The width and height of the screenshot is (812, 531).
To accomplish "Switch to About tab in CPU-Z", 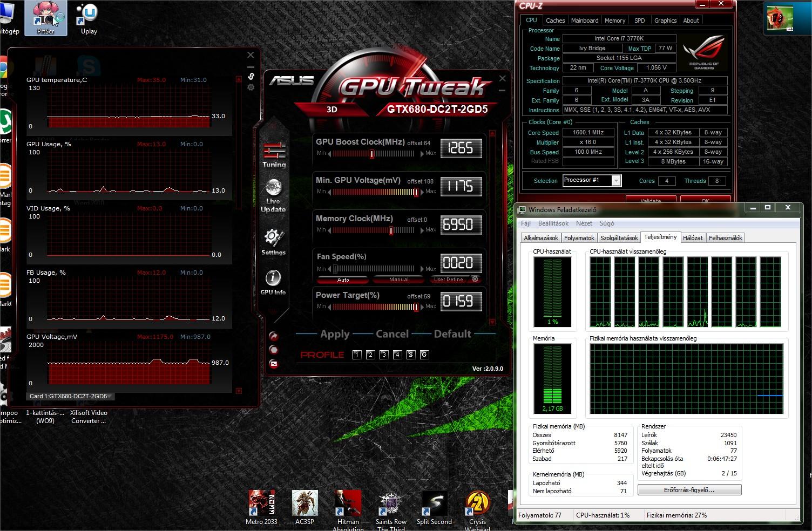I will pos(691,21).
